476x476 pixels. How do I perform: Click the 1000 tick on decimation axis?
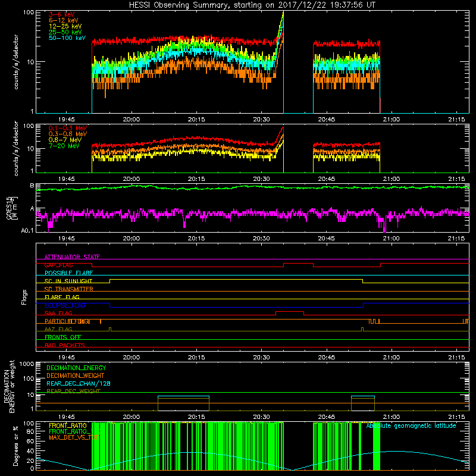point(27,364)
